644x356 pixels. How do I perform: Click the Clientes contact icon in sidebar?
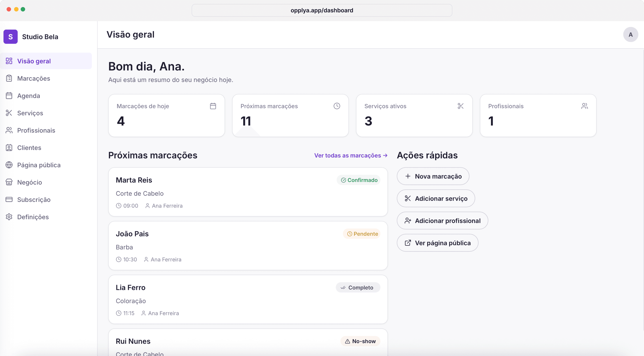(x=9, y=148)
